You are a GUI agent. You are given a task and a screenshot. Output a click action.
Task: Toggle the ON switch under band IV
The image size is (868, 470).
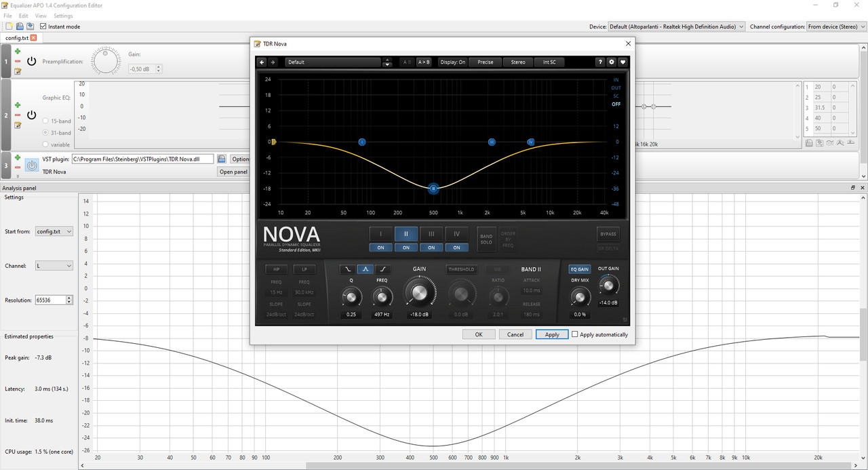456,248
